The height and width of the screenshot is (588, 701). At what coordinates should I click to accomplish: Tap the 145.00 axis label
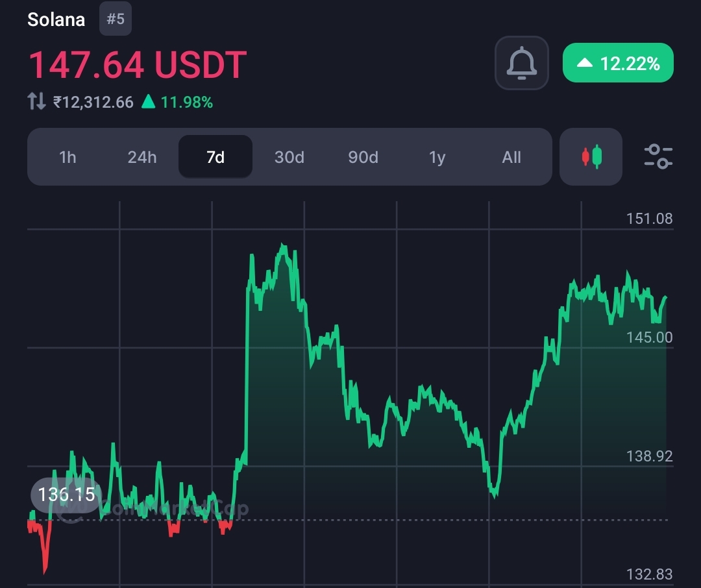(649, 337)
